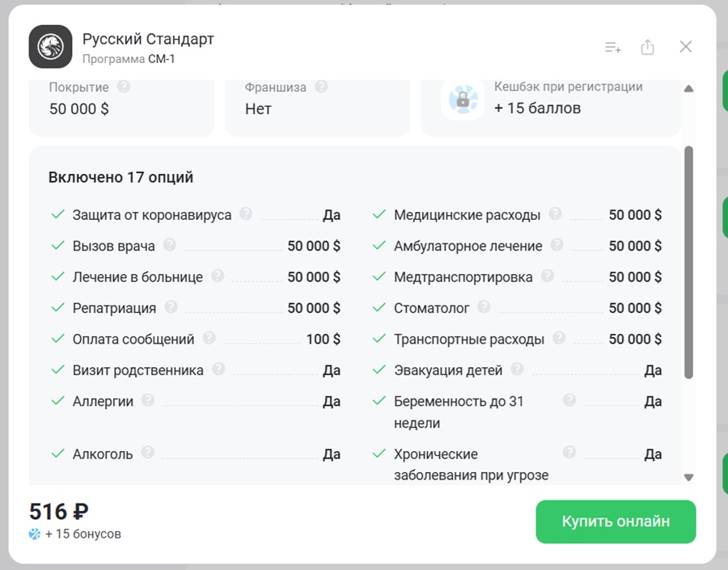
Task: Click the Русский Стандарт company logo
Action: (x=50, y=46)
